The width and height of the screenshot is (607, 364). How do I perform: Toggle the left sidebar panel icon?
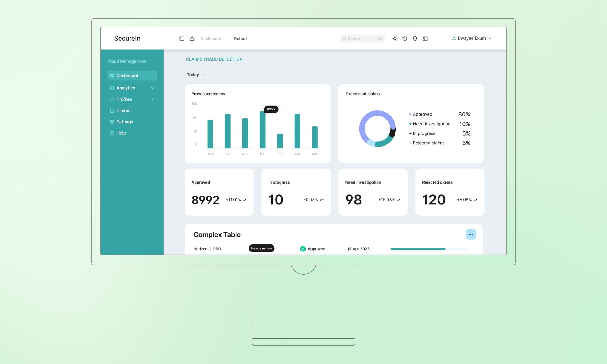pyautogui.click(x=182, y=39)
